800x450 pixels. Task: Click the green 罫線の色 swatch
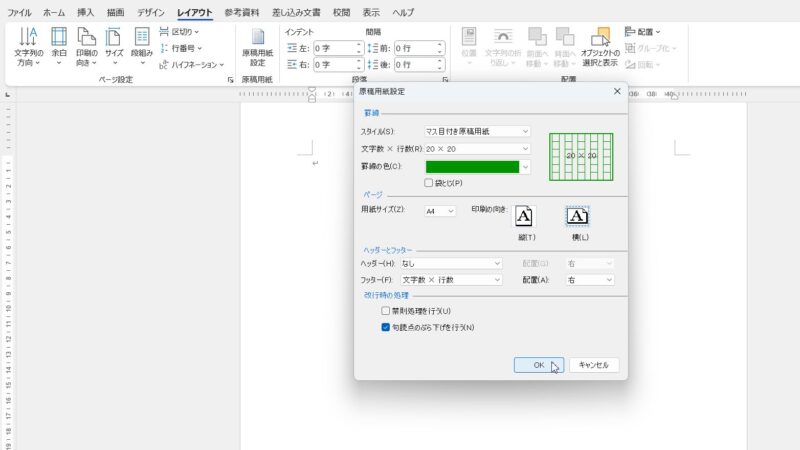point(472,167)
